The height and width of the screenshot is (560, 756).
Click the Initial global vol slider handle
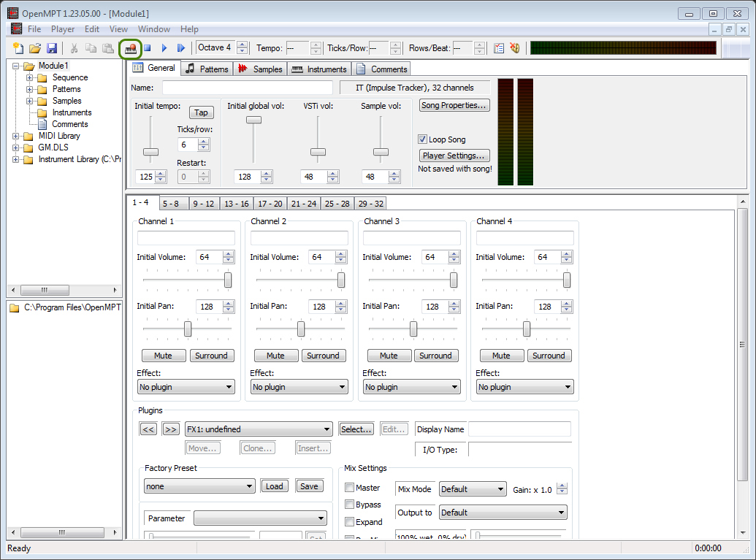[x=253, y=120]
